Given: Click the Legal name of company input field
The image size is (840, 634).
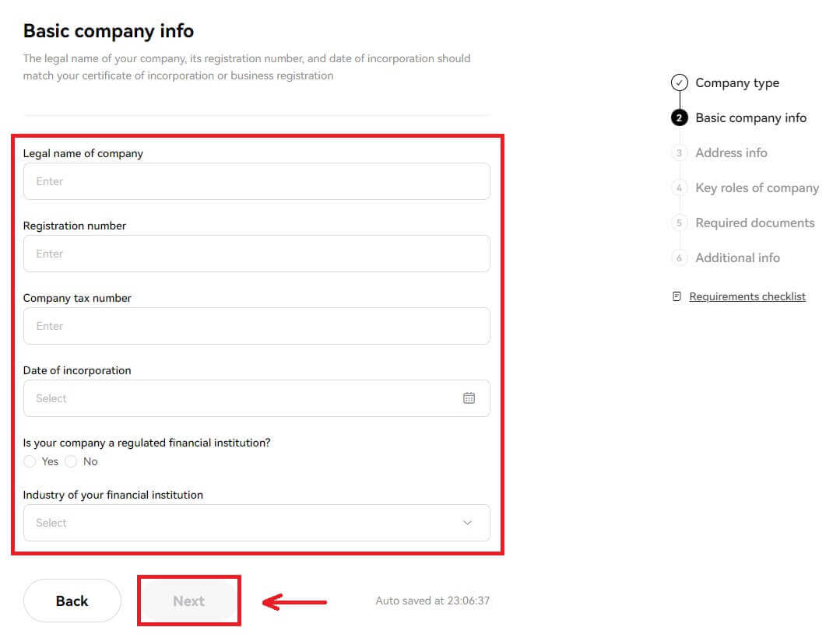Looking at the screenshot, I should 257,180.
